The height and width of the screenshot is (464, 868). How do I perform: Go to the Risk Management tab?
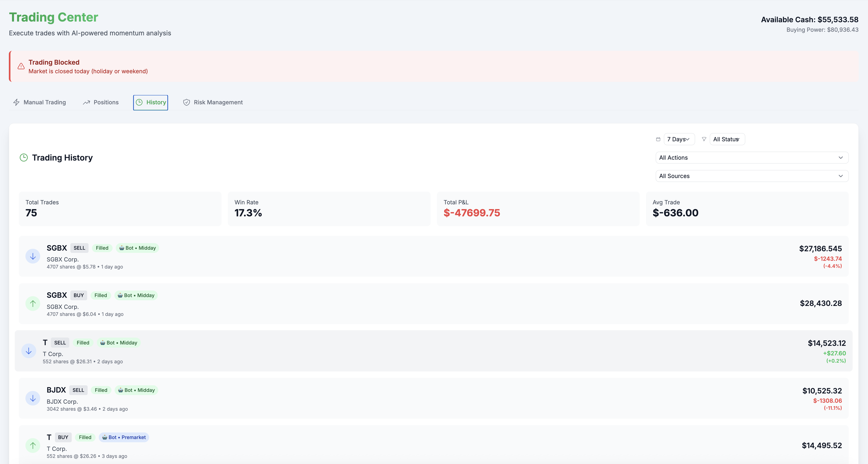213,102
